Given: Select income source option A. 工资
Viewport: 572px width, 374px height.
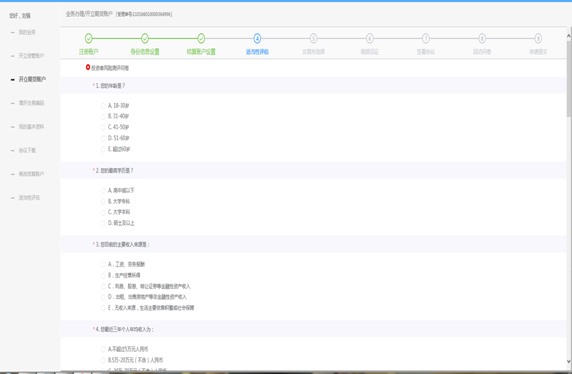Looking at the screenshot, I should pyautogui.click(x=103, y=265).
